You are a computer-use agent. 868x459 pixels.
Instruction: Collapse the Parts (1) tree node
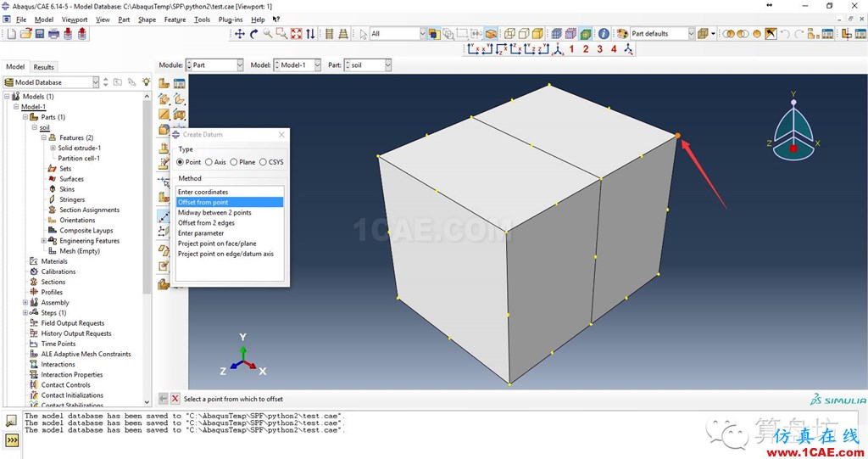pyautogui.click(x=25, y=117)
